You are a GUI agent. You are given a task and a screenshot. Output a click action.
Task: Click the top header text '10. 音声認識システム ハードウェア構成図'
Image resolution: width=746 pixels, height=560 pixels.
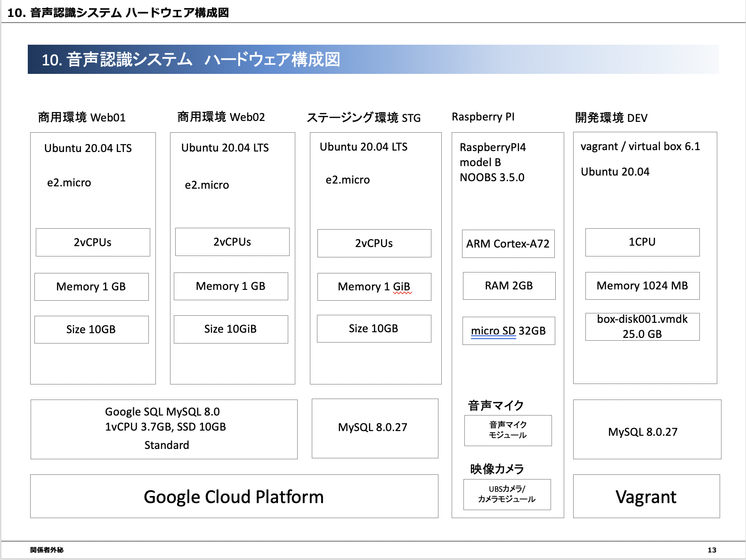[118, 13]
